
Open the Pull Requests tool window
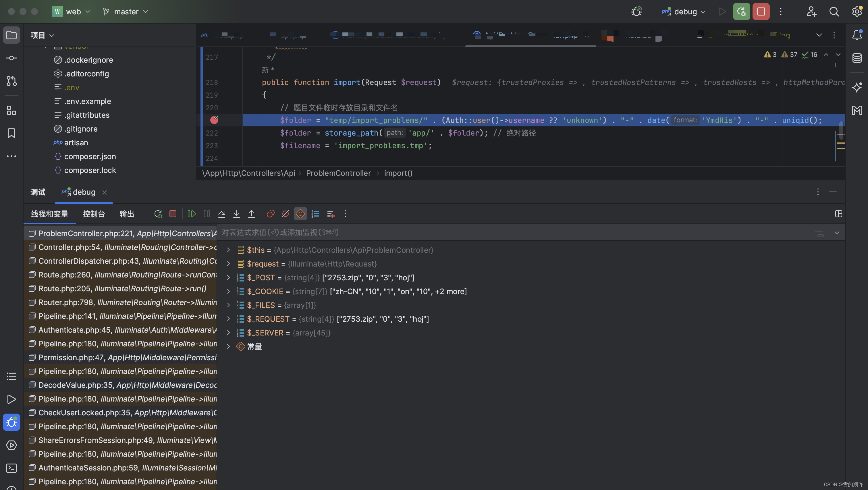(x=11, y=81)
